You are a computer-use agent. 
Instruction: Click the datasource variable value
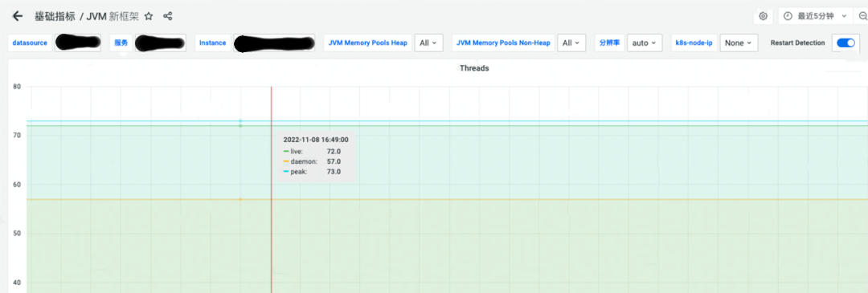pyautogui.click(x=77, y=43)
